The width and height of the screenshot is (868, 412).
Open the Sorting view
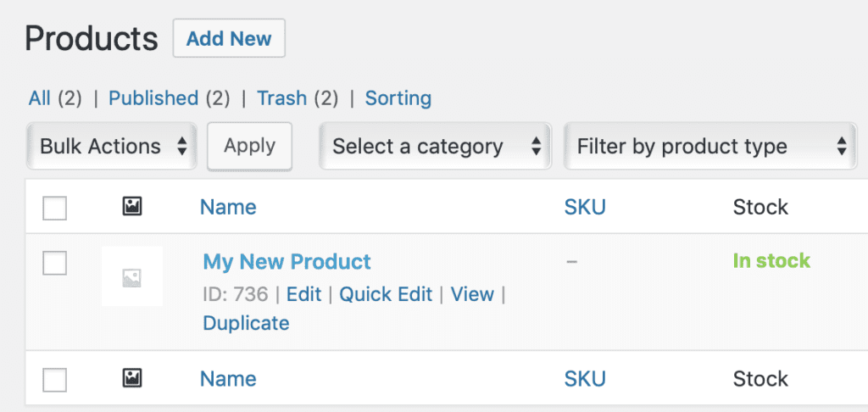pos(398,98)
